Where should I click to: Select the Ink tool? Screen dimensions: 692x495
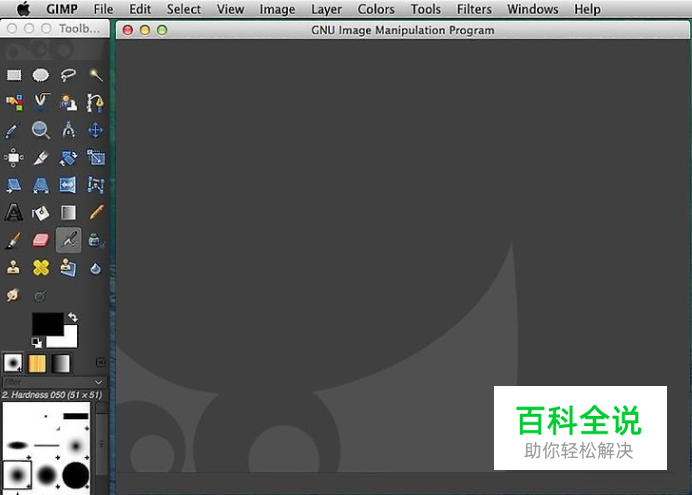[96, 240]
